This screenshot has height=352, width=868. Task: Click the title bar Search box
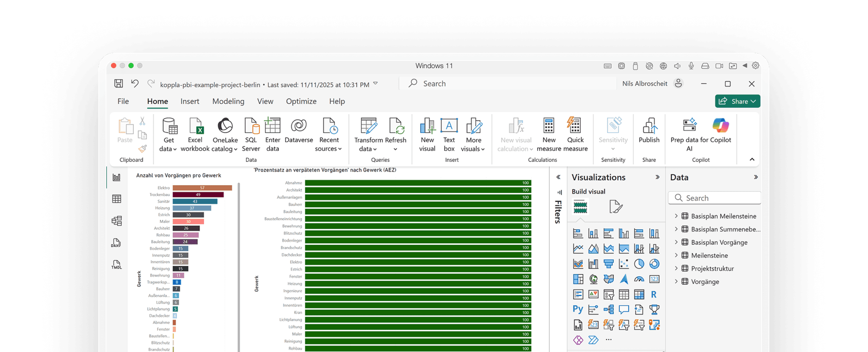click(507, 84)
